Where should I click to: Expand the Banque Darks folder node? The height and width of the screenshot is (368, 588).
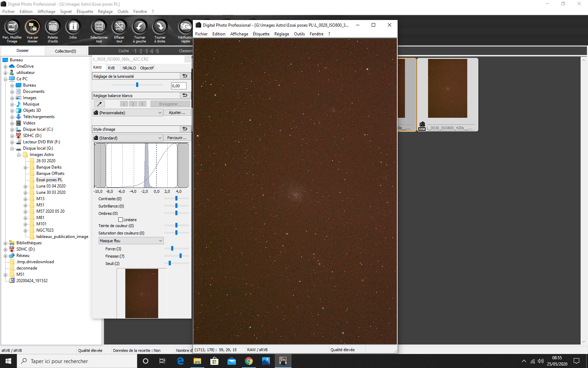tap(26, 168)
